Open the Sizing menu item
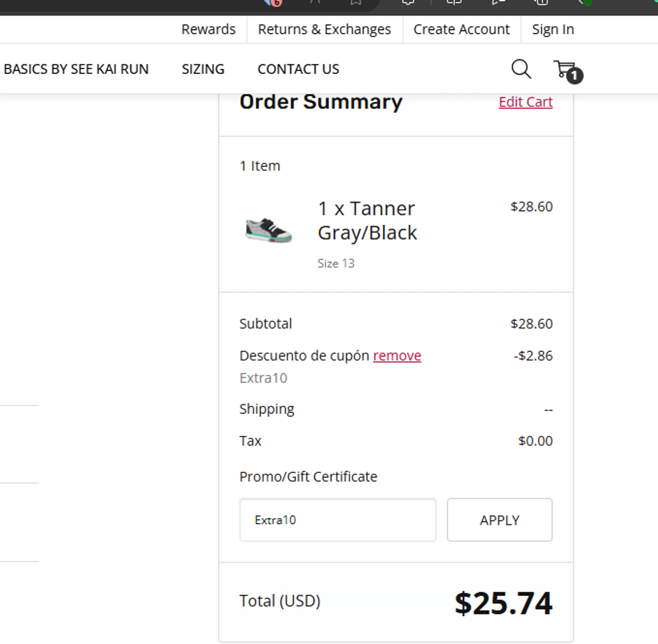Screen dimensions: 658x644 (203, 69)
